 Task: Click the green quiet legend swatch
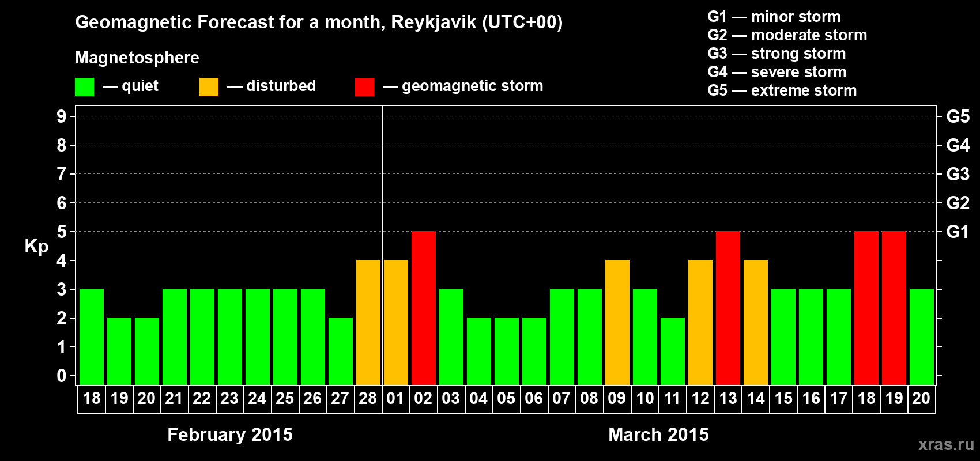pyautogui.click(x=84, y=87)
